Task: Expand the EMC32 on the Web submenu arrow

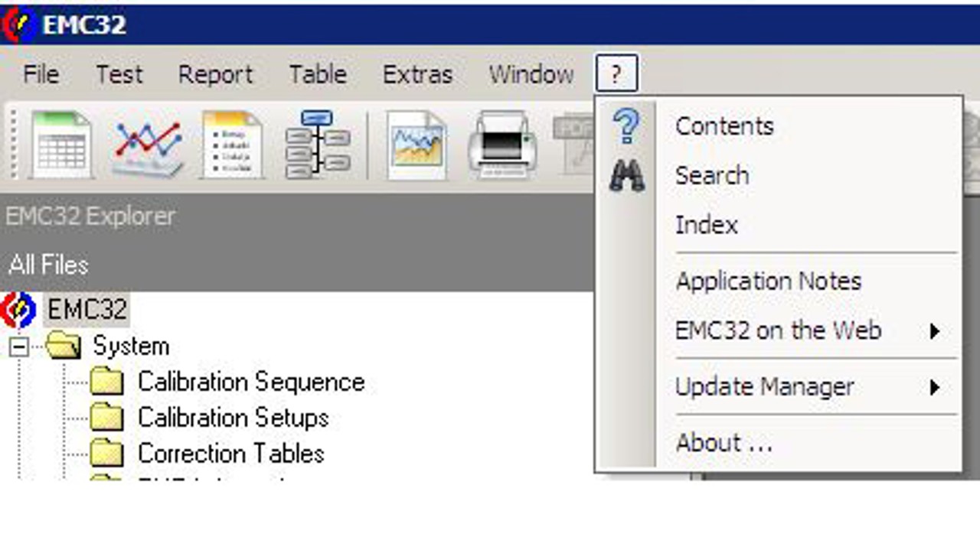Action: tap(935, 331)
